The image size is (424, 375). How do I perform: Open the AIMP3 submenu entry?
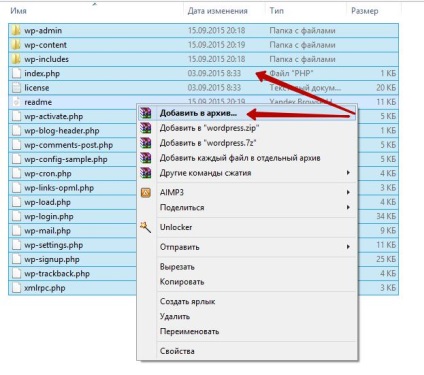(247, 193)
